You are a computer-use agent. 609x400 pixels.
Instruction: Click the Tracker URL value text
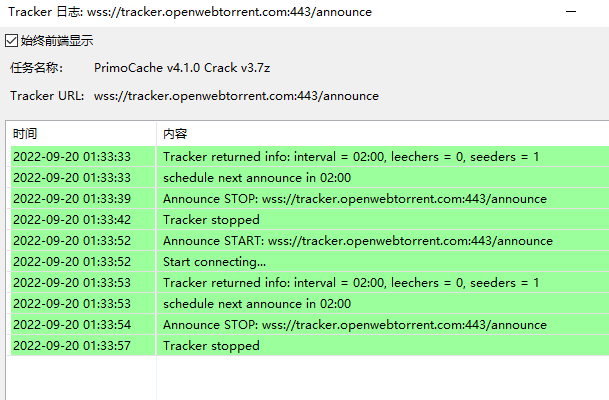coord(236,96)
